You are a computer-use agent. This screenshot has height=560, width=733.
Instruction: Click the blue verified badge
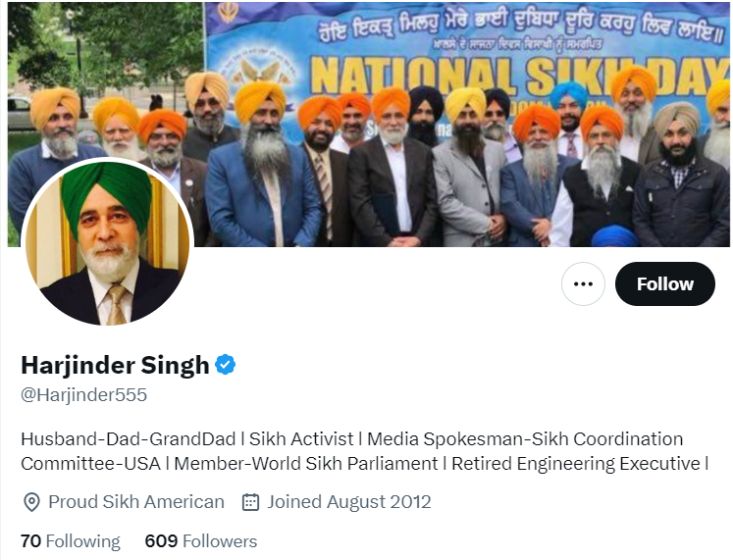(x=226, y=365)
